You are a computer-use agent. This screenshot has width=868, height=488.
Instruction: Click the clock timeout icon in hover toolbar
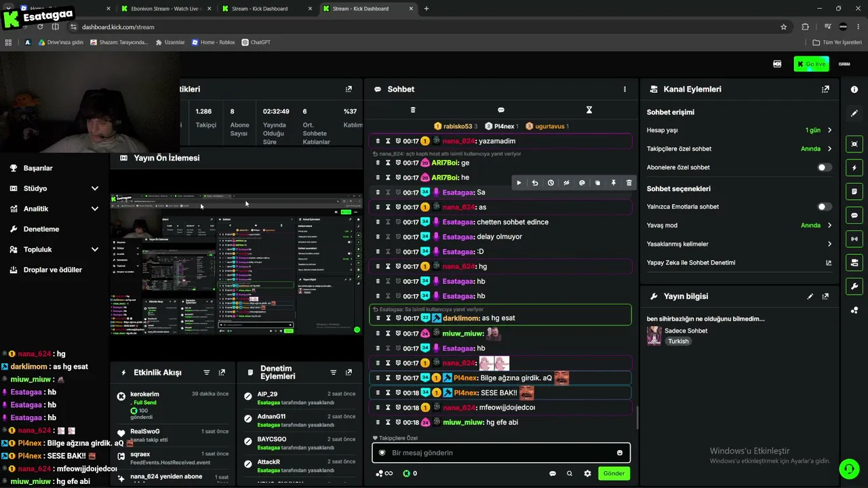click(551, 183)
